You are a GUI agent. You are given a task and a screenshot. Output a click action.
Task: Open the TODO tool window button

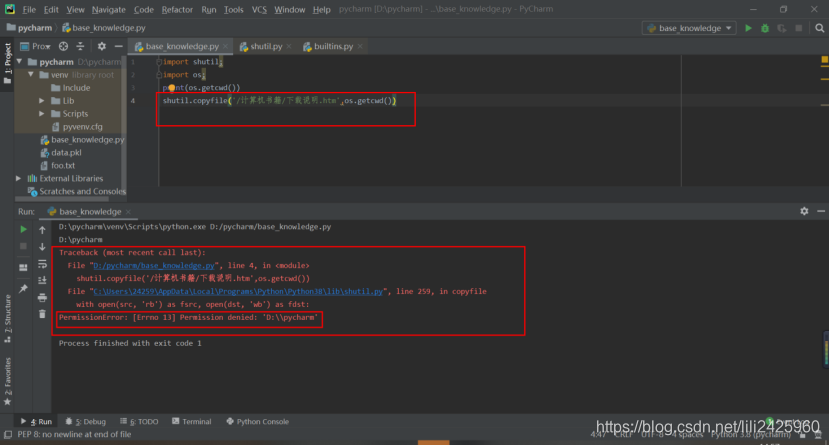pyautogui.click(x=139, y=422)
